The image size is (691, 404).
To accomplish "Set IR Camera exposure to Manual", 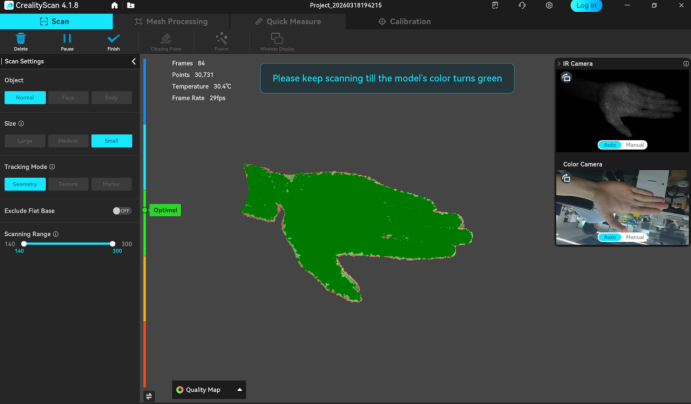I will coord(635,145).
